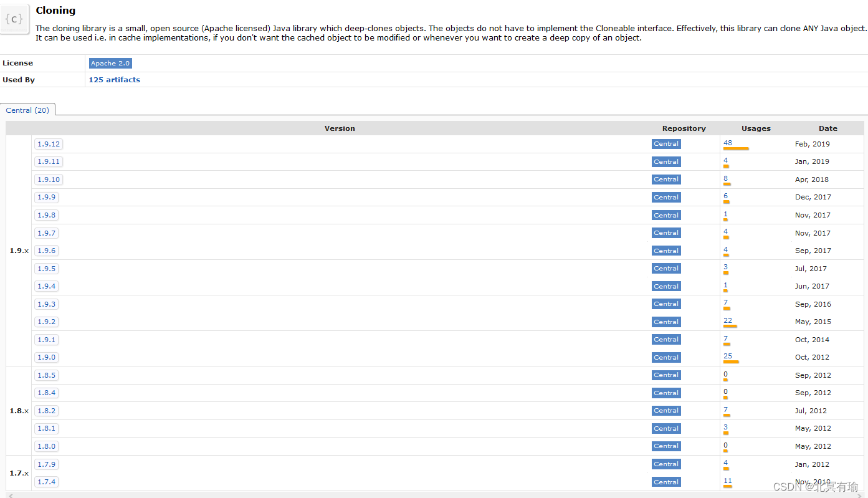
Task: Open version 1.9.5
Action: point(47,269)
